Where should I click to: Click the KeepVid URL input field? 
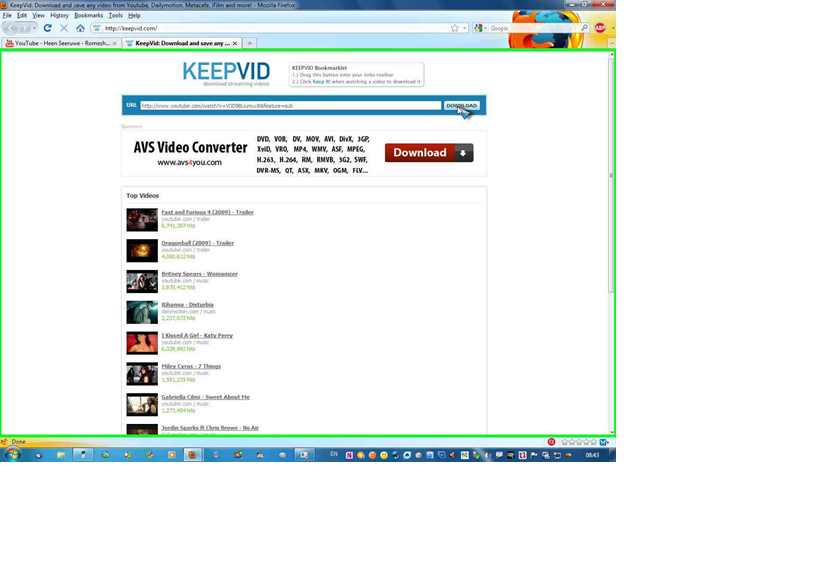(290, 105)
